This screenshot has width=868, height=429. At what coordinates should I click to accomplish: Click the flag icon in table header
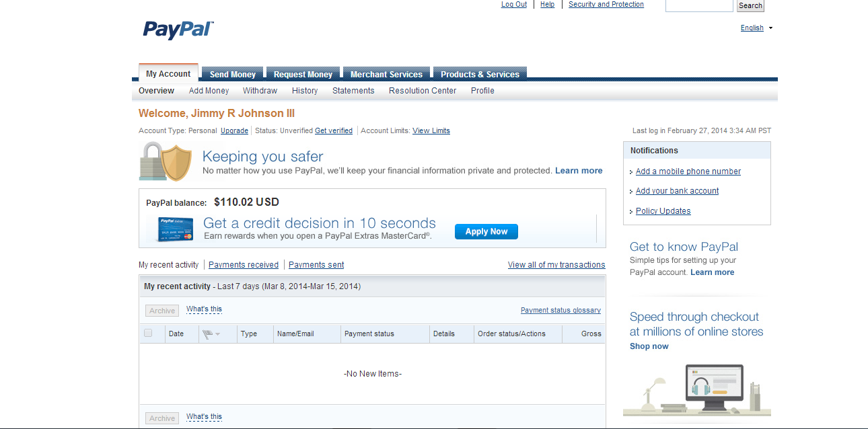click(x=207, y=334)
